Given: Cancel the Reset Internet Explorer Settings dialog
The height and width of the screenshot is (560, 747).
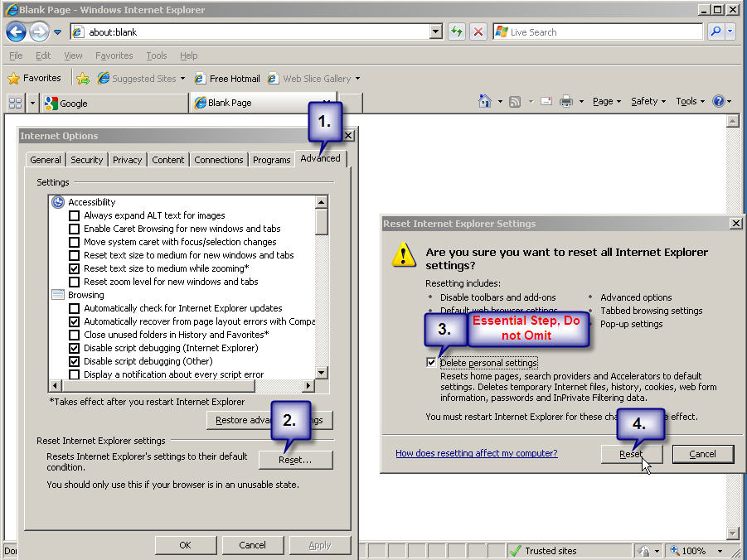Looking at the screenshot, I should click(703, 454).
